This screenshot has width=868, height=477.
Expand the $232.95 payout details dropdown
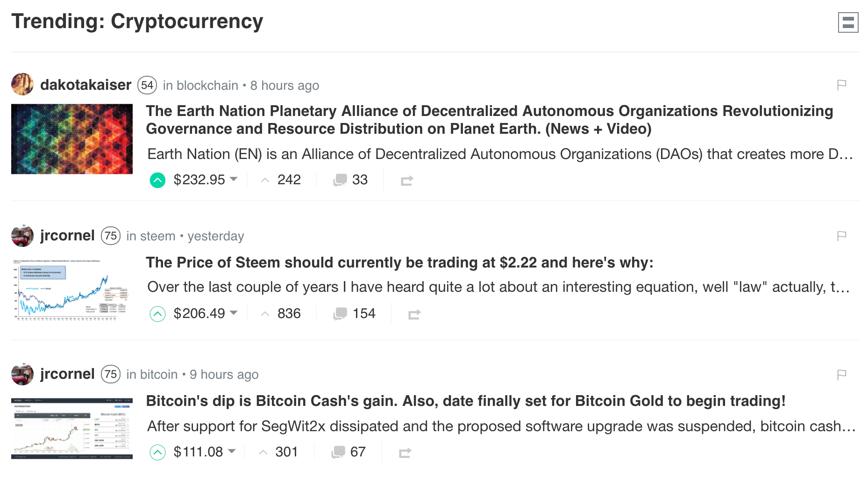[x=234, y=179]
